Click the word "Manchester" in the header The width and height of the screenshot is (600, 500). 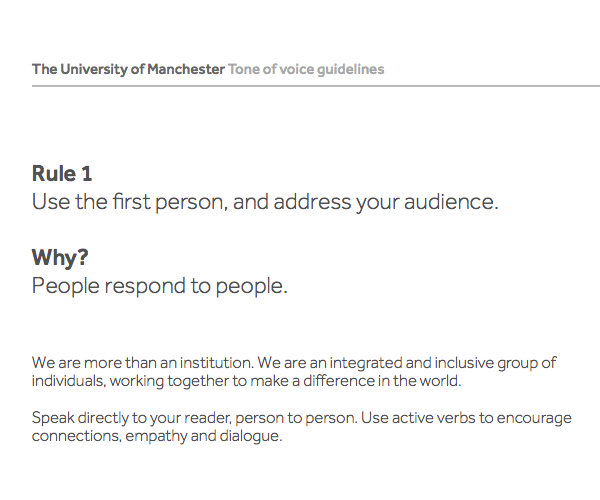pyautogui.click(x=186, y=70)
